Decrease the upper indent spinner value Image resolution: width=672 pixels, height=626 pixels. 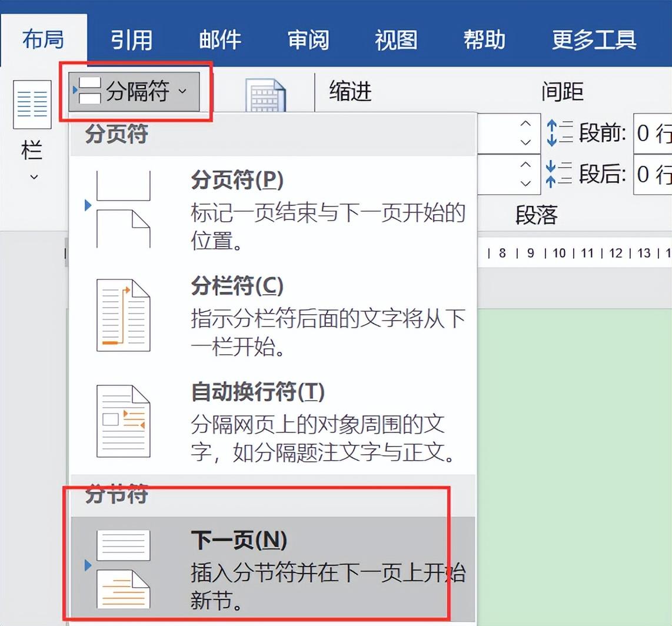525,142
